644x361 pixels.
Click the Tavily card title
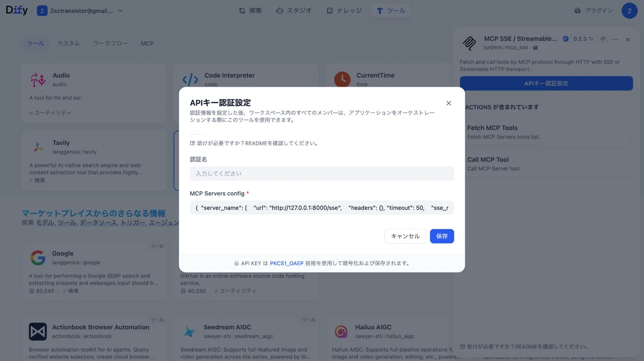61,143
